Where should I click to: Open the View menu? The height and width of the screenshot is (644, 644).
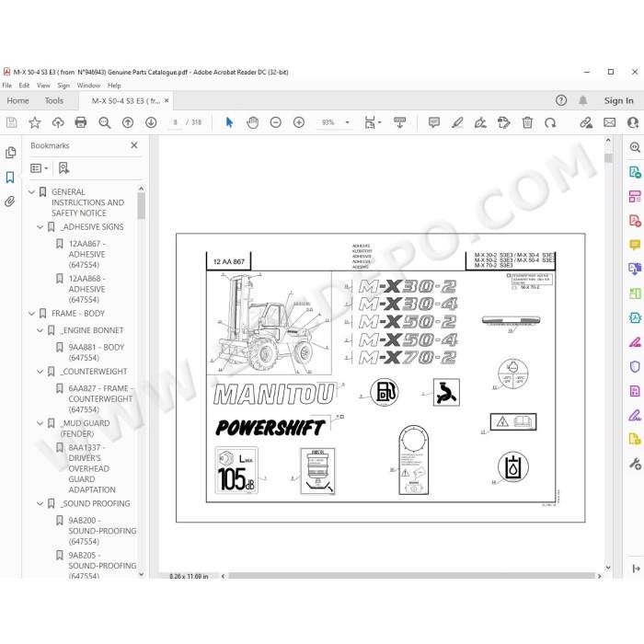43,86
